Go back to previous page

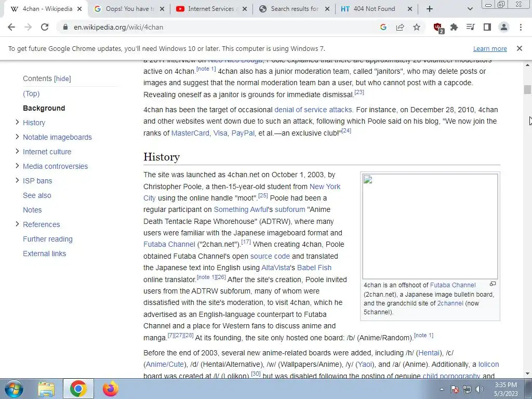11,27
